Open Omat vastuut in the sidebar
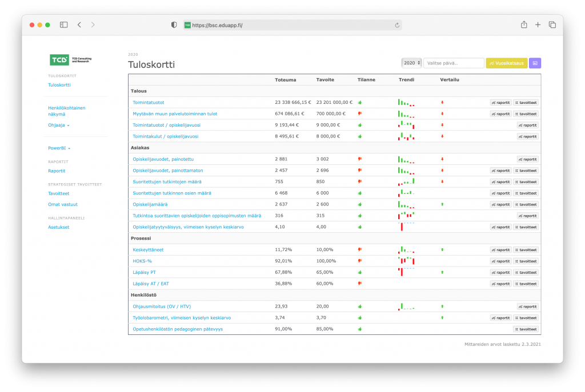Image resolution: width=585 pixels, height=392 pixels. [x=63, y=204]
